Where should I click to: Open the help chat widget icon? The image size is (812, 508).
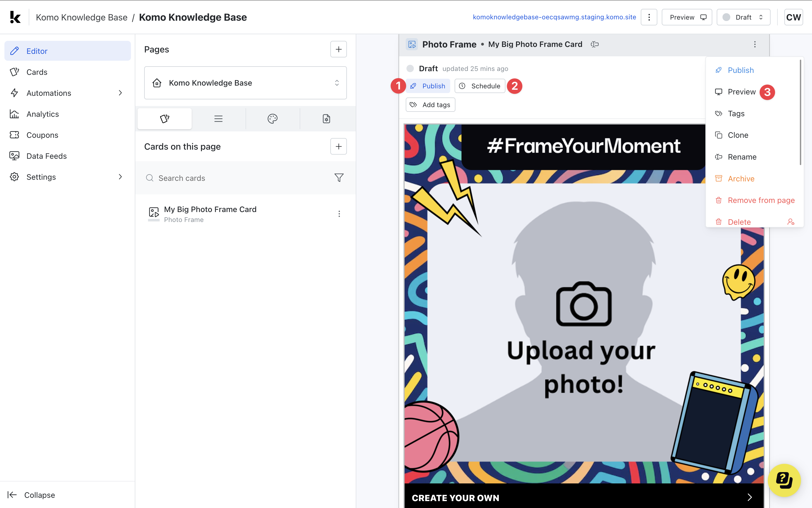[784, 480]
